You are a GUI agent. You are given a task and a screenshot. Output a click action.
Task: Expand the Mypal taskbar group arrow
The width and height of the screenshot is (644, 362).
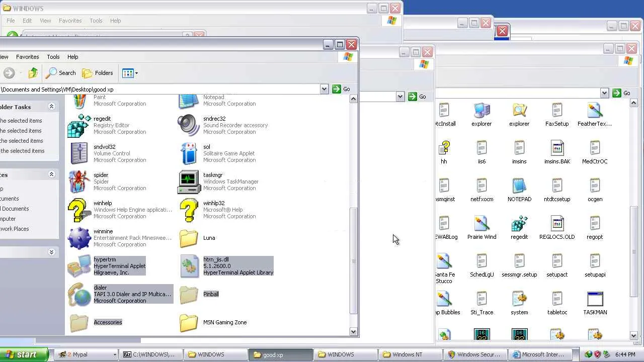(115, 355)
